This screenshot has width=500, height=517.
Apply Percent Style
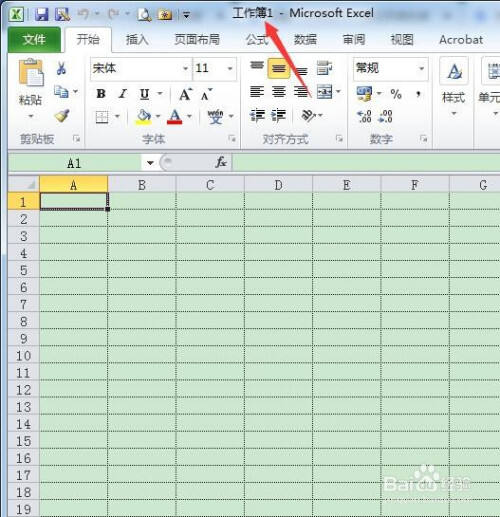396,94
